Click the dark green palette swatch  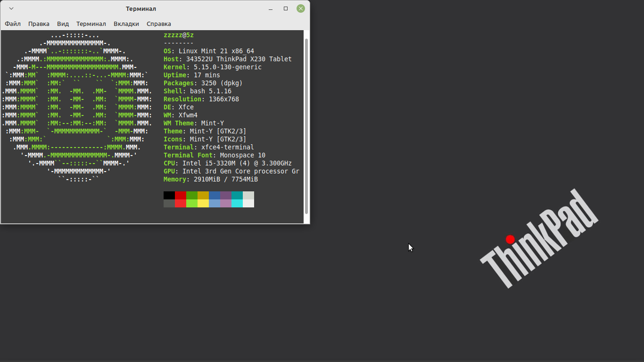192,195
